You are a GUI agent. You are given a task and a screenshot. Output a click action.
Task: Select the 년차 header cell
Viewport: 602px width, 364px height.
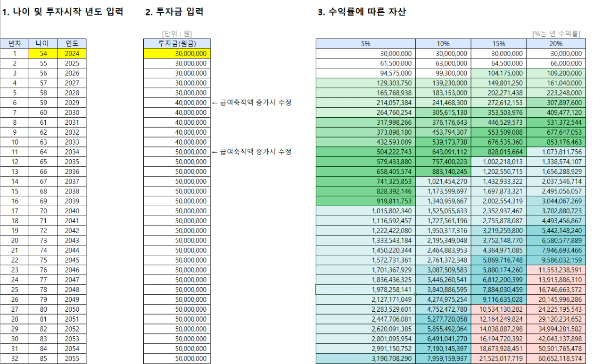15,44
